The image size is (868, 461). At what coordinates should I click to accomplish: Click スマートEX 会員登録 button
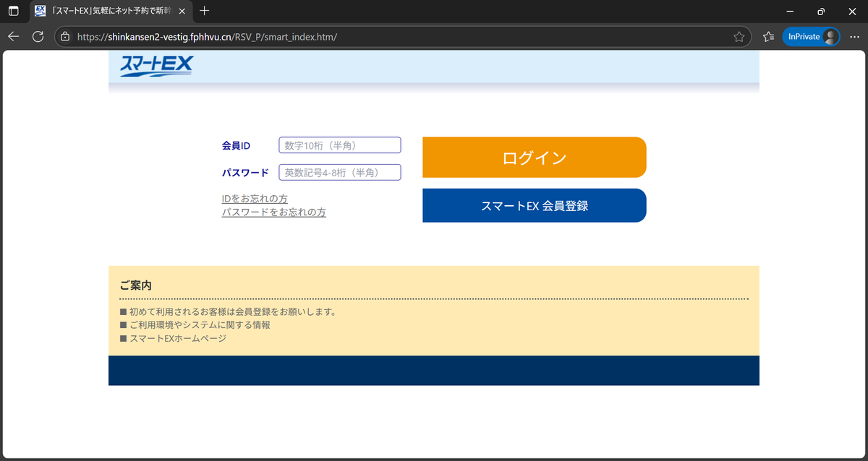[x=534, y=205]
